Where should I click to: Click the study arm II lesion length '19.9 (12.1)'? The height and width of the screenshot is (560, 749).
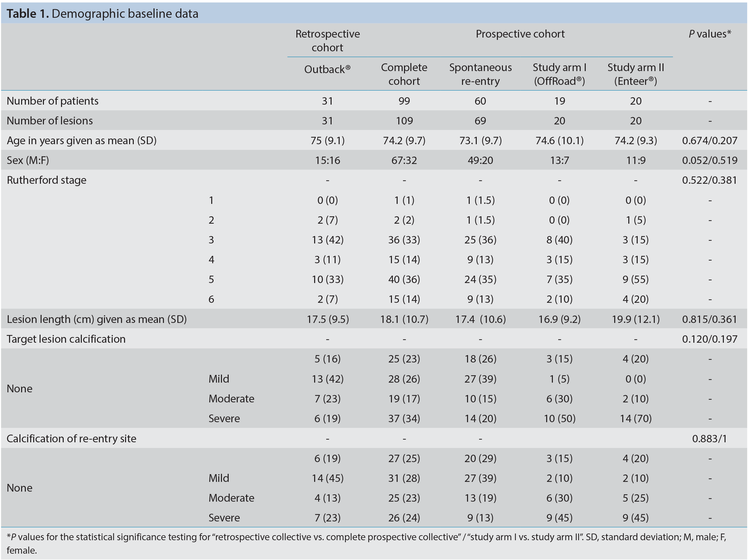click(636, 319)
